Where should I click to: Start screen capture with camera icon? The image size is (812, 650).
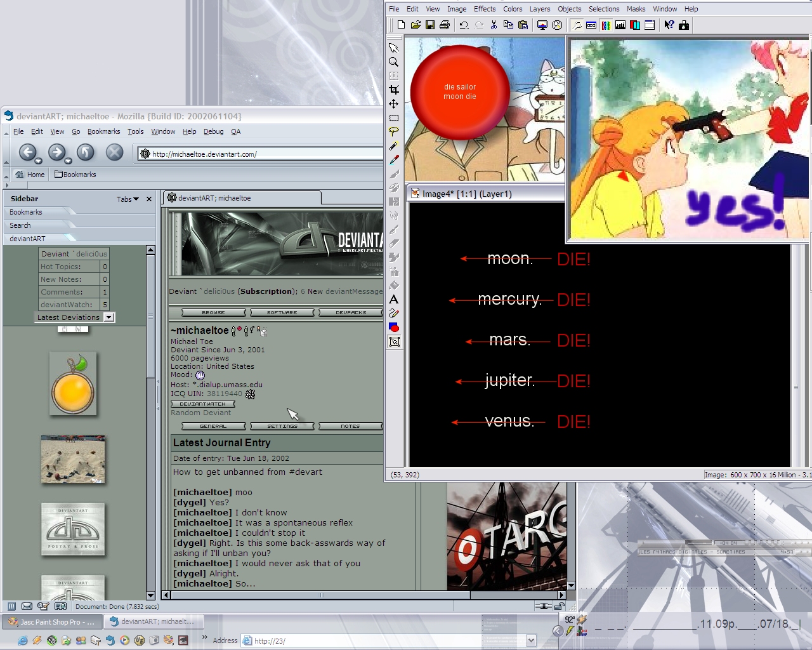(684, 25)
